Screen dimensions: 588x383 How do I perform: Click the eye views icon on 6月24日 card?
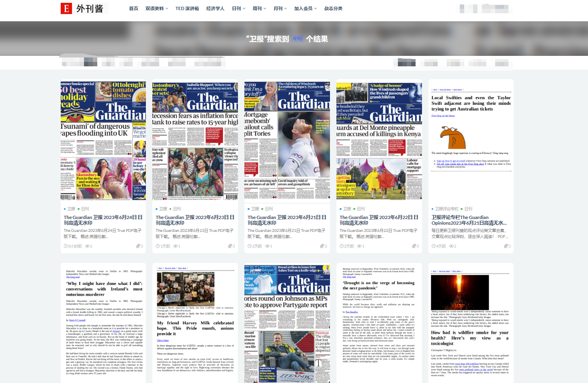click(x=87, y=246)
